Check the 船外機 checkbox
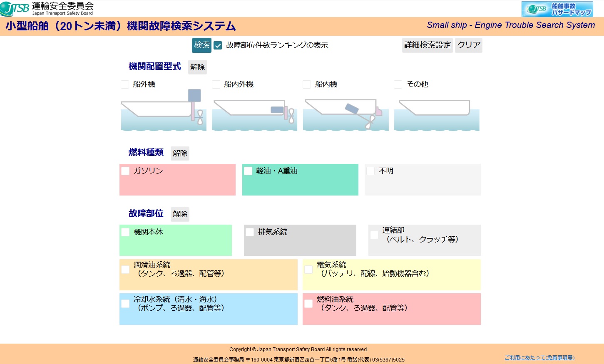This screenshot has width=604, height=364. (125, 84)
